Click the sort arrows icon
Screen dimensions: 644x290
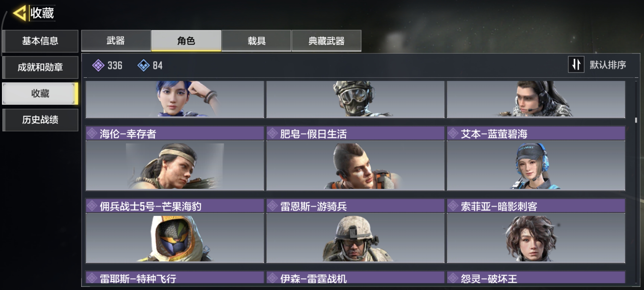576,65
